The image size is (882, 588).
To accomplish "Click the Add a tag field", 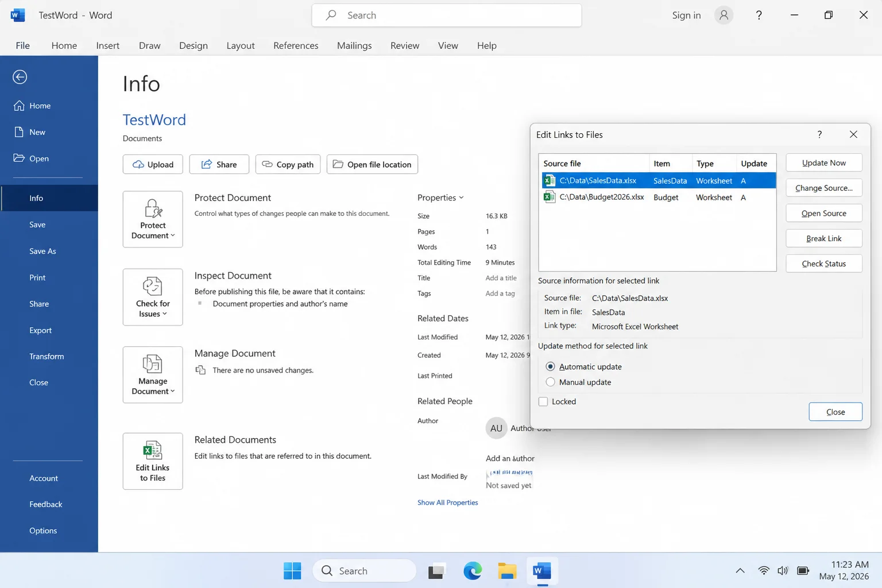I will 500,293.
